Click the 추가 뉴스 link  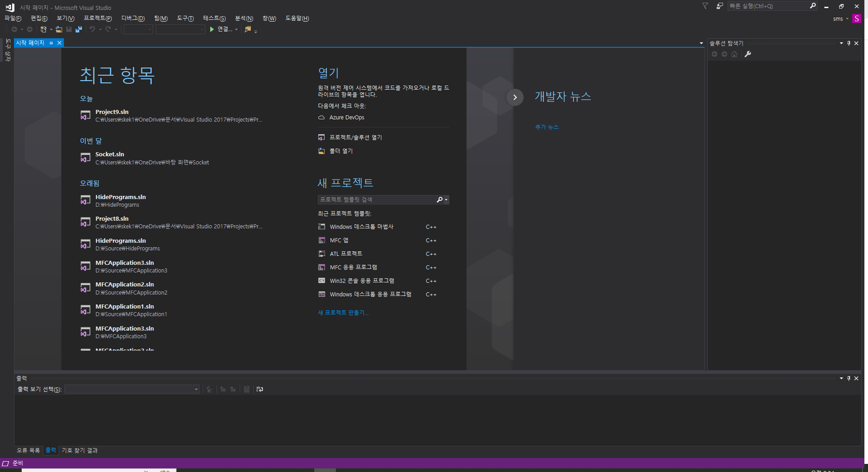(547, 127)
